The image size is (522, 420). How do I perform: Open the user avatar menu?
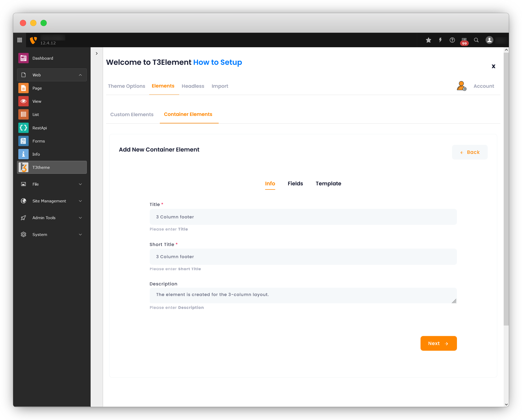pos(489,40)
